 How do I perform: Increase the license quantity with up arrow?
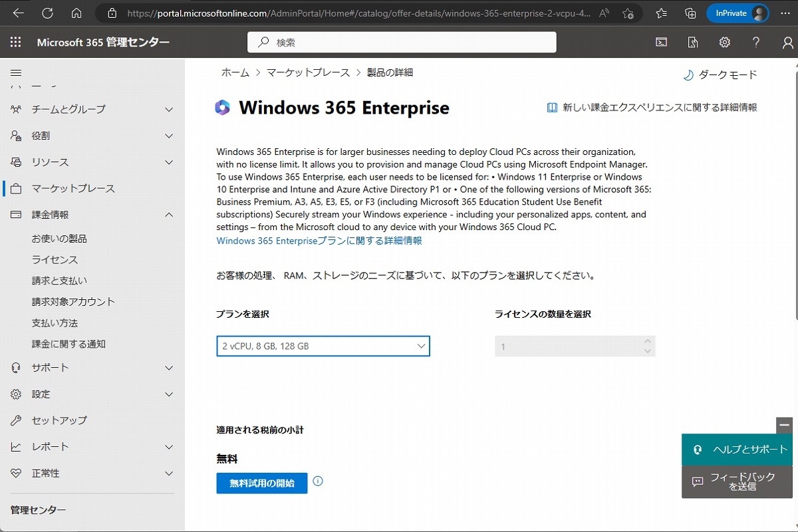tap(648, 342)
